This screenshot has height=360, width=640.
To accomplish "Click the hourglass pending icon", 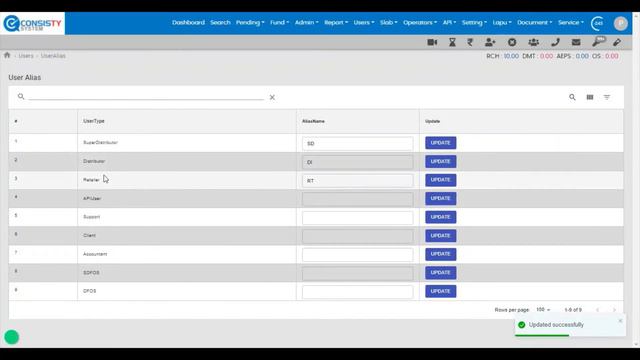I will coord(452,42).
